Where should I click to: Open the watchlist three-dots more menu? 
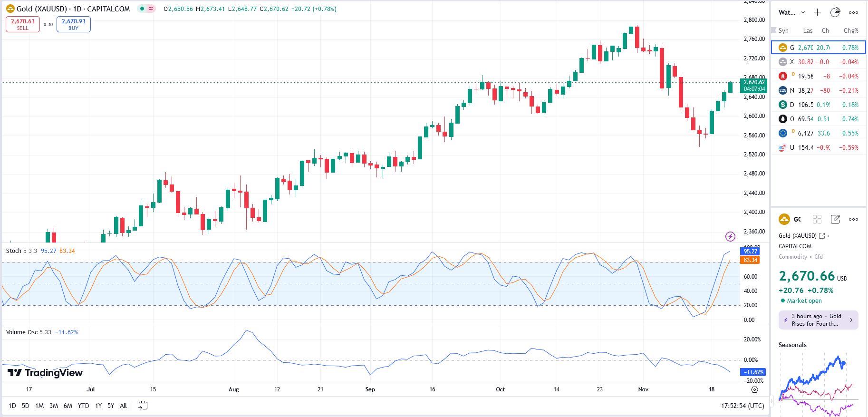tap(853, 12)
